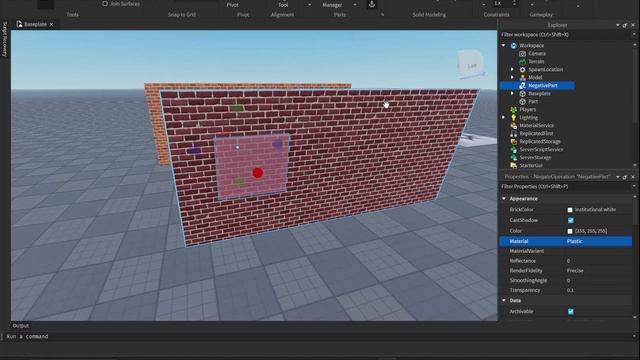Select the Terrain item in Explorer

pyautogui.click(x=536, y=62)
